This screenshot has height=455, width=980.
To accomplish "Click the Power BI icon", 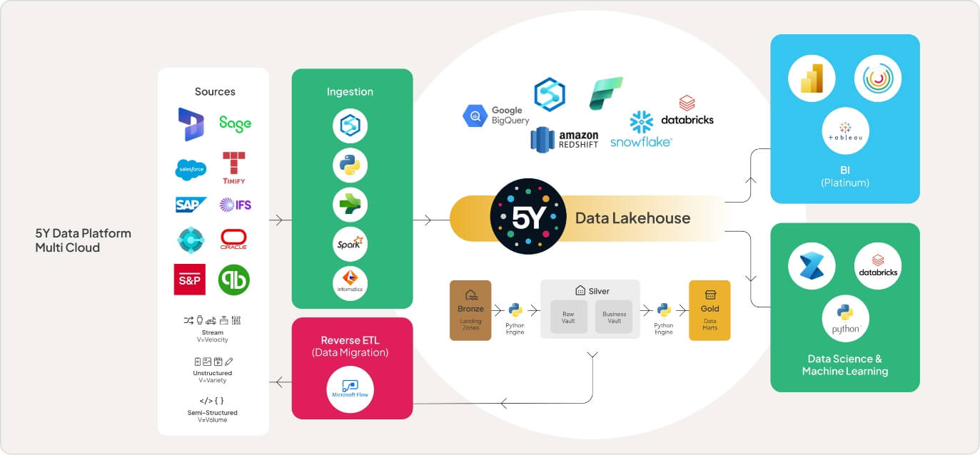I will (x=812, y=78).
